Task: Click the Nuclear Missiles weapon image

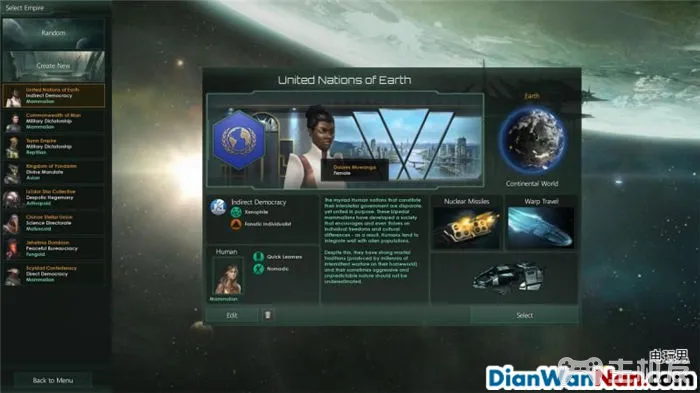Action: 466,227
